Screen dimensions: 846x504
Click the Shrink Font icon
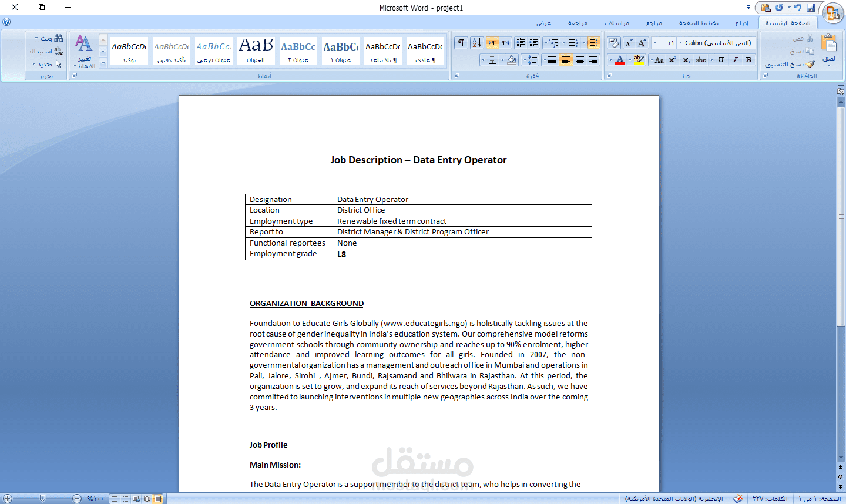(x=629, y=43)
